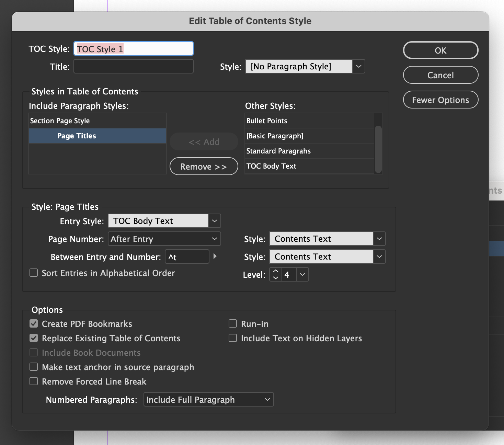Click the Level up stepper arrow

(275, 271)
